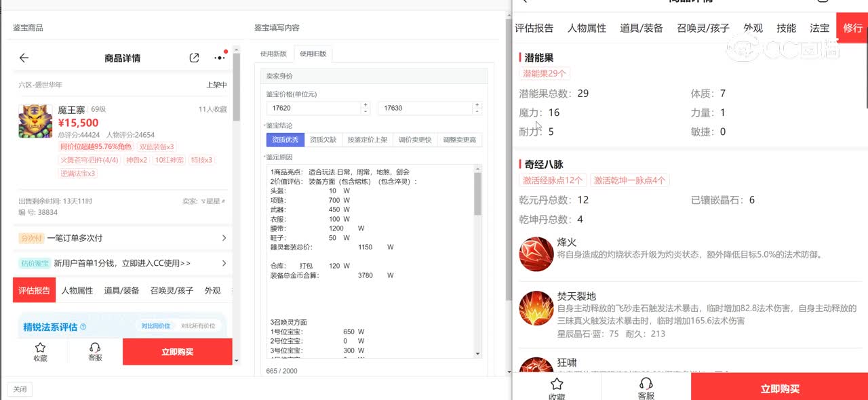Open 客服 headset icon in left panel
Viewport: 868px width, 400px height.
point(95,348)
